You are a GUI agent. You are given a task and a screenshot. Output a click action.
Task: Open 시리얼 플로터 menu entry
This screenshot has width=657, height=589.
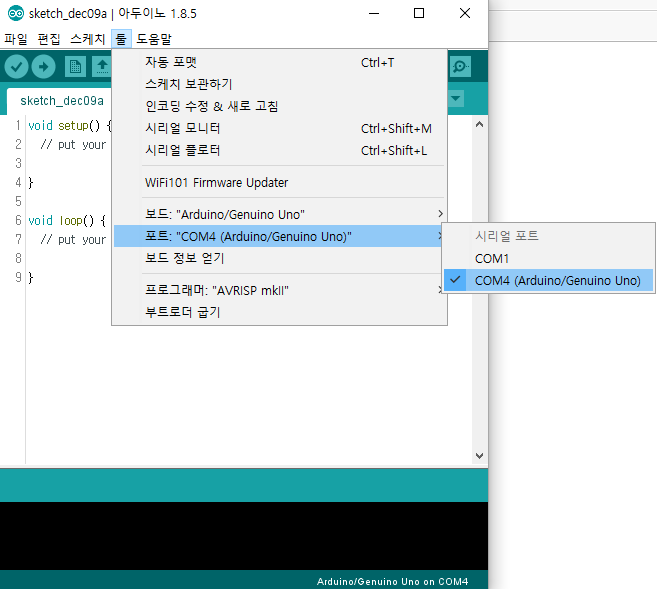pyautogui.click(x=280, y=150)
